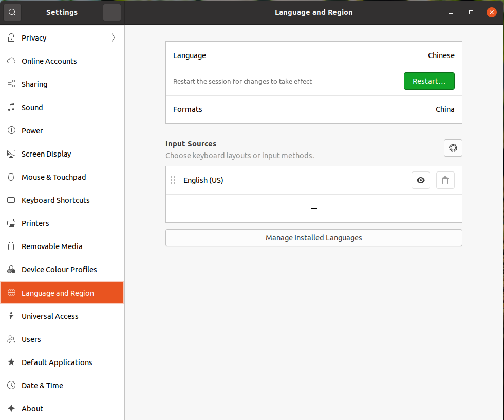
Task: Select Language and Region sidebar entry
Action: coord(62,293)
